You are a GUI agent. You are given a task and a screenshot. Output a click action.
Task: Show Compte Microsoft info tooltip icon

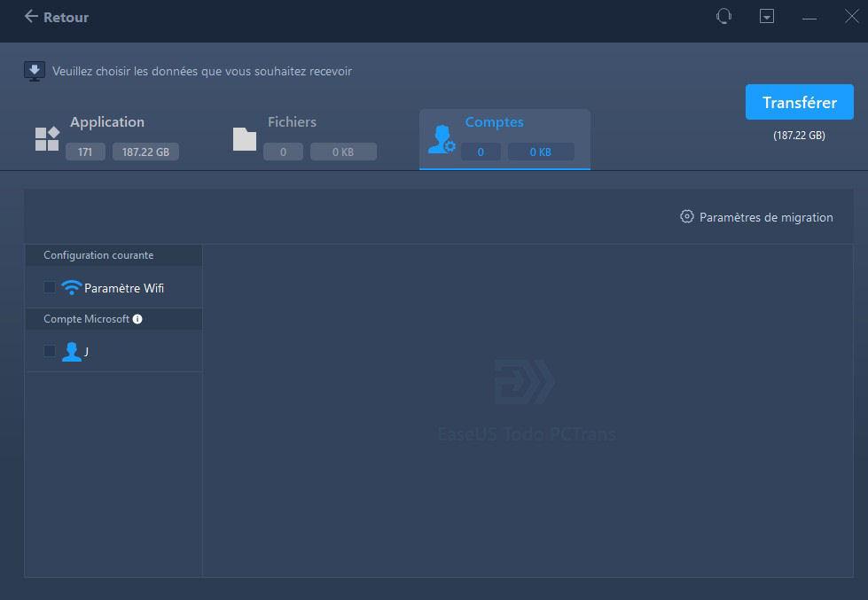pyautogui.click(x=137, y=319)
